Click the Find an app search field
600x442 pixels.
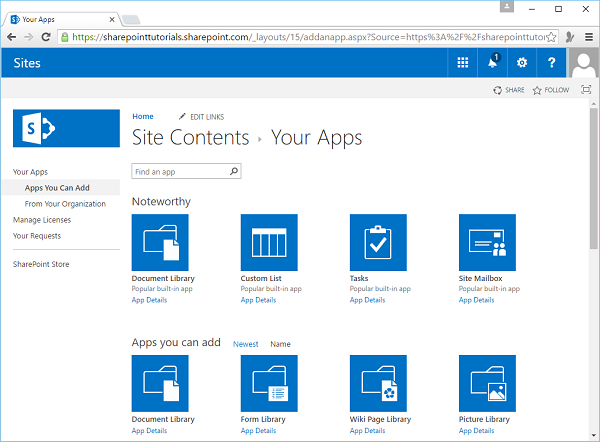pyautogui.click(x=178, y=172)
